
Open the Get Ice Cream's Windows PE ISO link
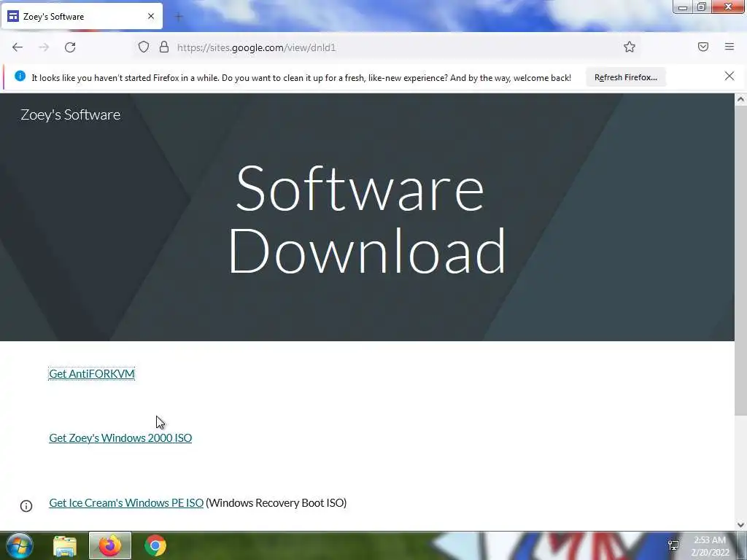(x=126, y=503)
